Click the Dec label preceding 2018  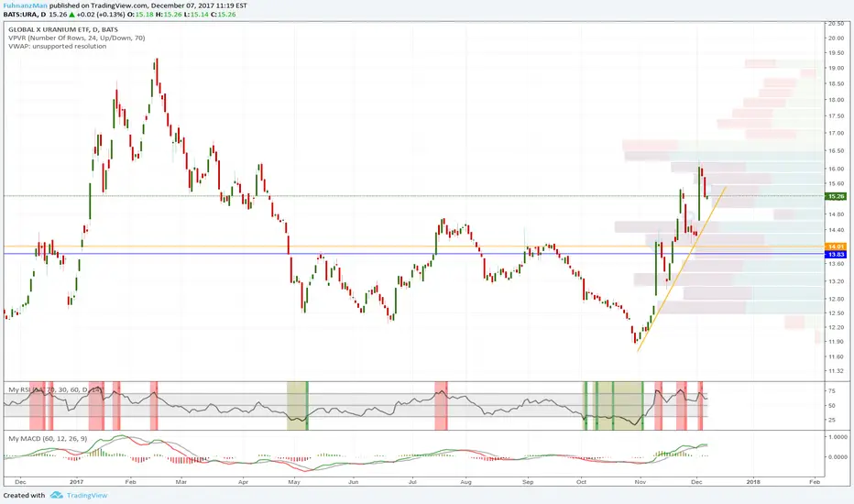[695, 482]
